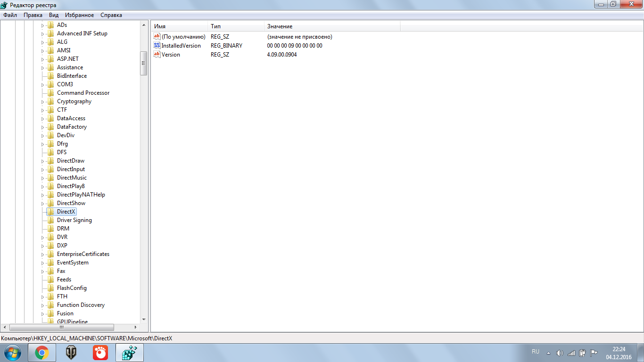This screenshot has width=644, height=362.
Task: Click the Registry Editor taskbar icon
Action: coord(129,353)
